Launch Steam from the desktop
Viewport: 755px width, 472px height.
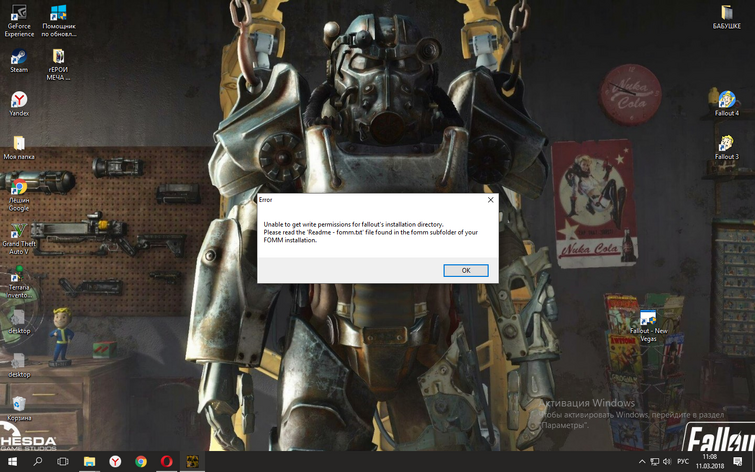click(x=19, y=60)
